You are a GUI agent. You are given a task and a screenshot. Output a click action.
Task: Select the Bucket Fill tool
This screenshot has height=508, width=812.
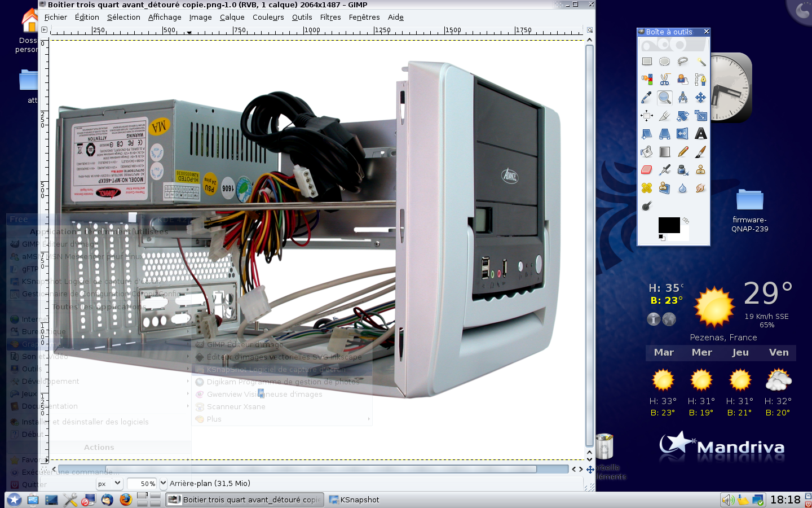click(647, 152)
